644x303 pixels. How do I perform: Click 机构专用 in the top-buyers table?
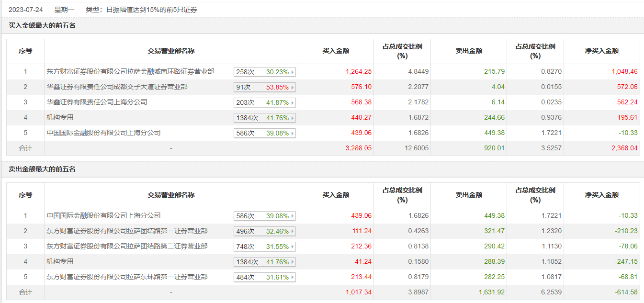pyautogui.click(x=60, y=117)
